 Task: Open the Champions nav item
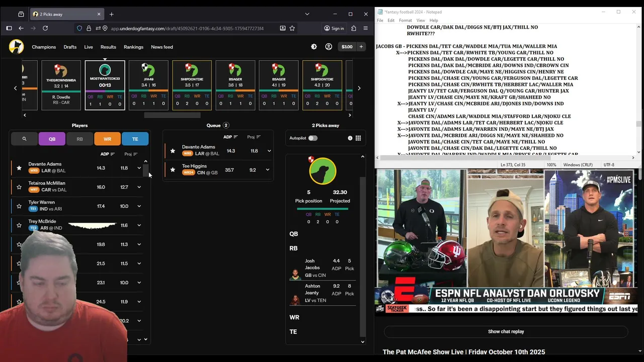(x=44, y=47)
